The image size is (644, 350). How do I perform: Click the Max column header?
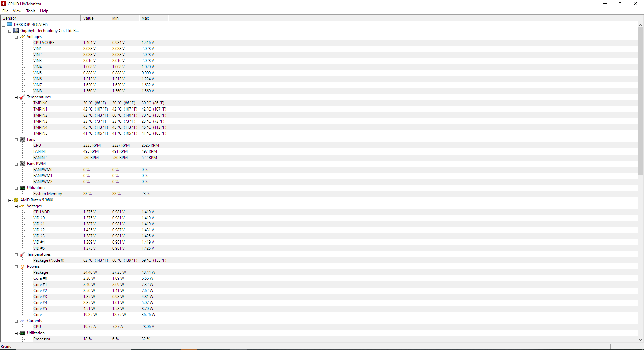coord(154,18)
